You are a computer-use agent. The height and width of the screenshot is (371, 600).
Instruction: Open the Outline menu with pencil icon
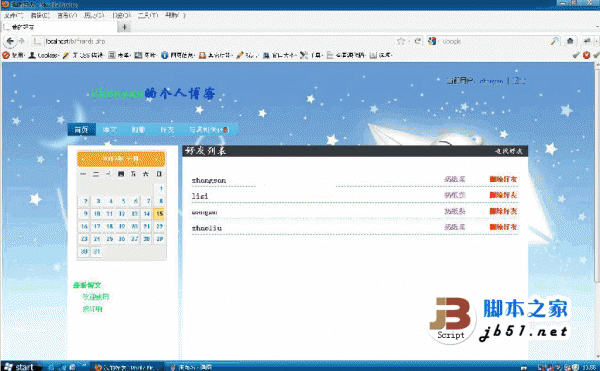click(x=247, y=55)
